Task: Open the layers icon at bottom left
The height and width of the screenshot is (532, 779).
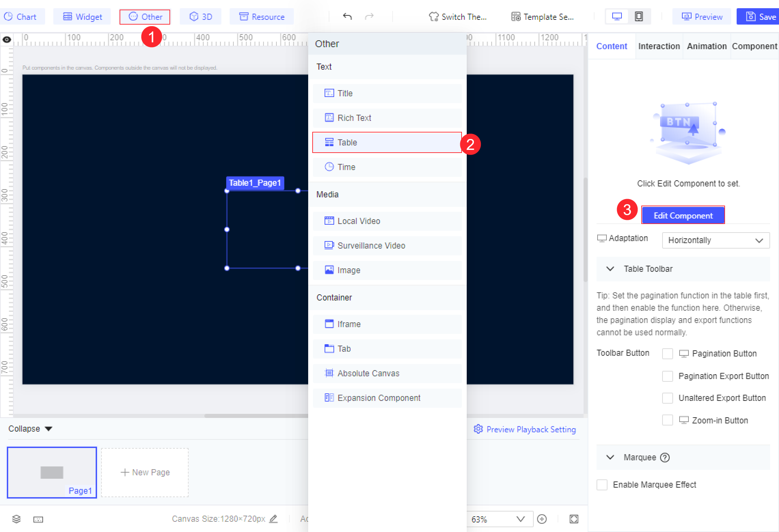Action: click(x=16, y=519)
